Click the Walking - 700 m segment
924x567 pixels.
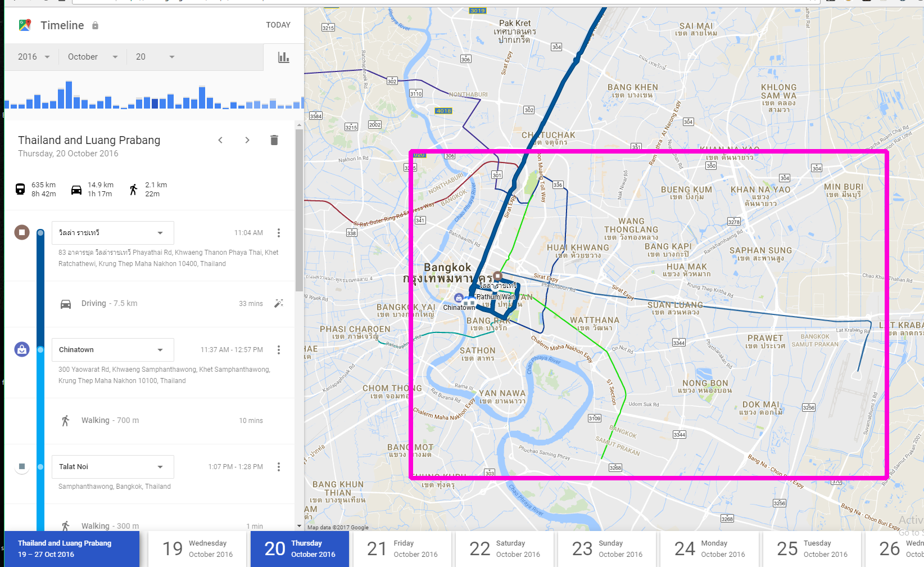149,421
